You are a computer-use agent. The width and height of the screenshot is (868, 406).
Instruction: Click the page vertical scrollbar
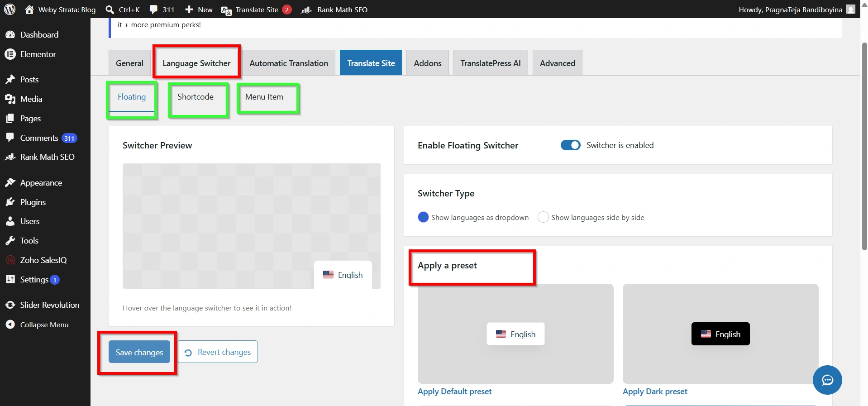pos(864,146)
